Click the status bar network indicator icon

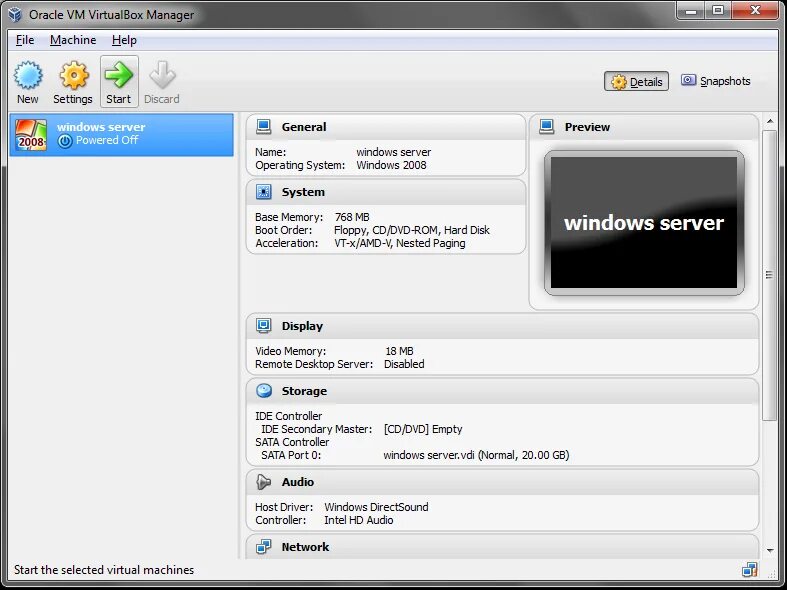click(749, 570)
